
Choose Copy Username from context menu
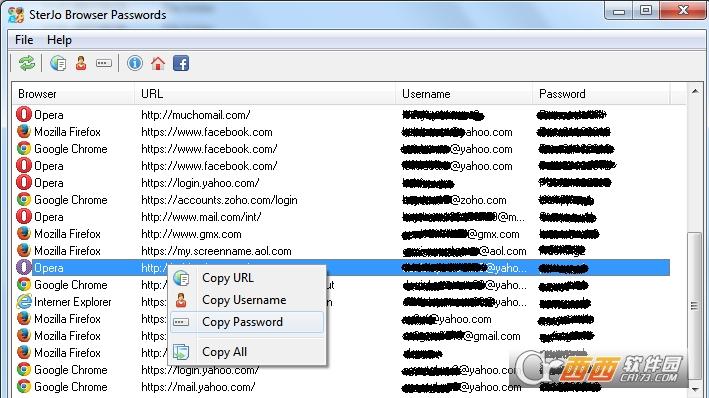coord(247,300)
